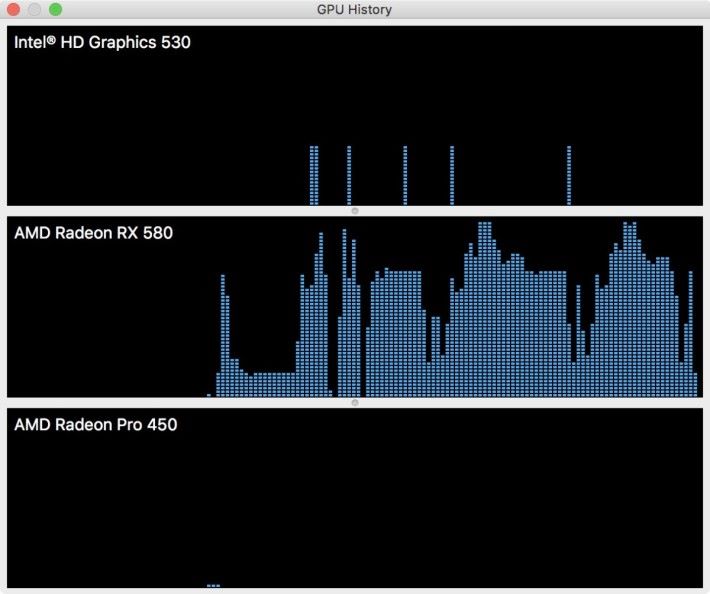This screenshot has width=710, height=594.
Task: Click the green zoom window button
Action: (x=55, y=9)
